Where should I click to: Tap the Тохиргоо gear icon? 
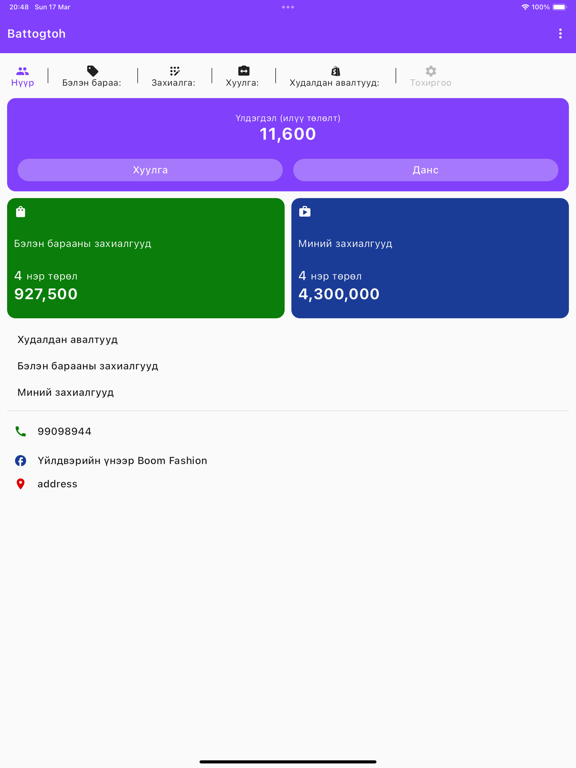click(431, 71)
